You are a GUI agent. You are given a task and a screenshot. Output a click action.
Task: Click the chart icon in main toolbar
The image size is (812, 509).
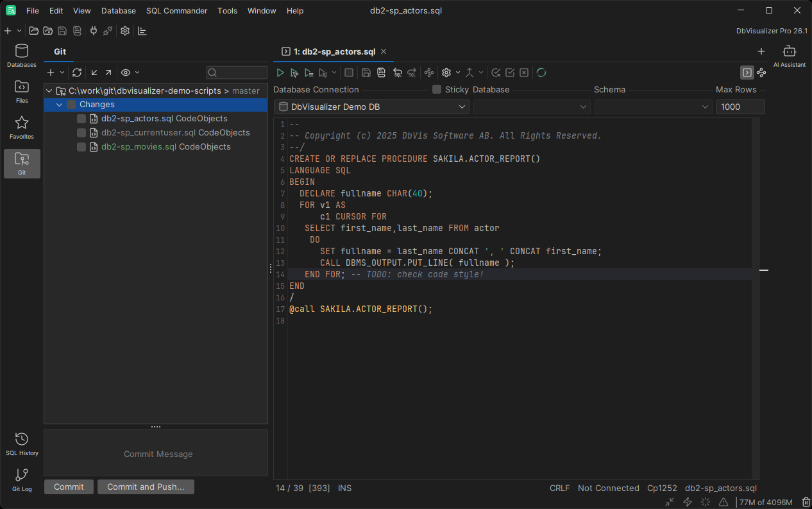tap(142, 31)
